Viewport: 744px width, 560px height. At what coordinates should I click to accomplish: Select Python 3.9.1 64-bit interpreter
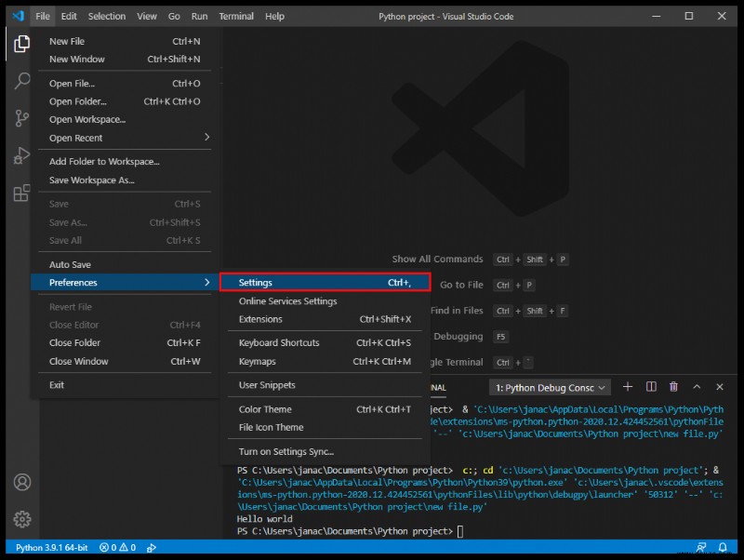point(52,547)
